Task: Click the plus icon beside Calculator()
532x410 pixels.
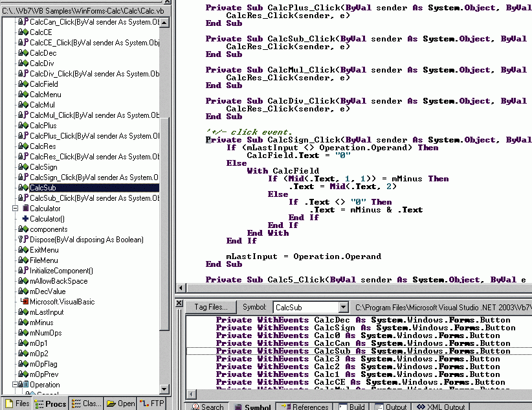Action: (25, 219)
